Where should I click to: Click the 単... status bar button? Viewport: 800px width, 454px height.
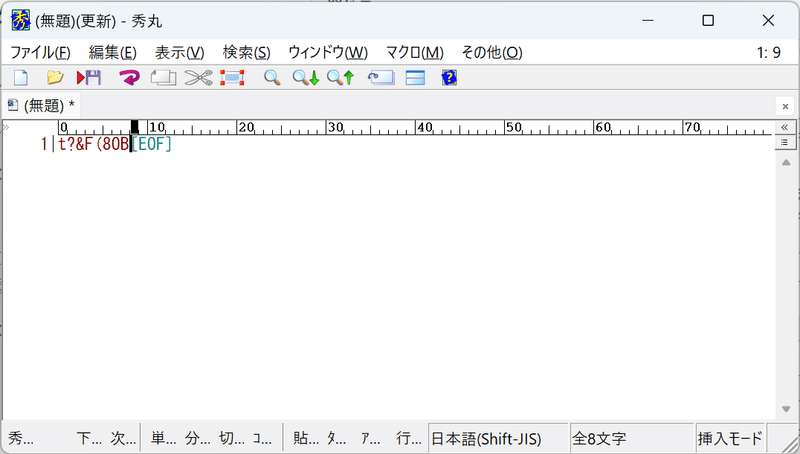[164, 438]
